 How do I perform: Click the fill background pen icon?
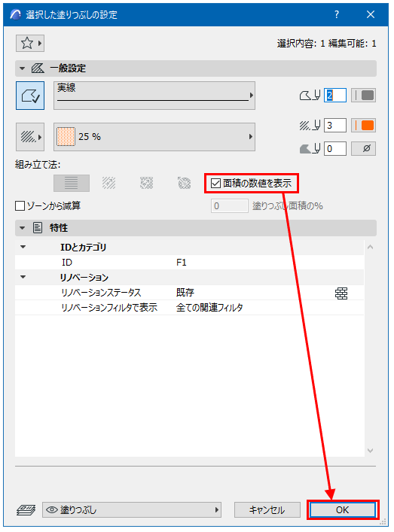tap(310, 148)
